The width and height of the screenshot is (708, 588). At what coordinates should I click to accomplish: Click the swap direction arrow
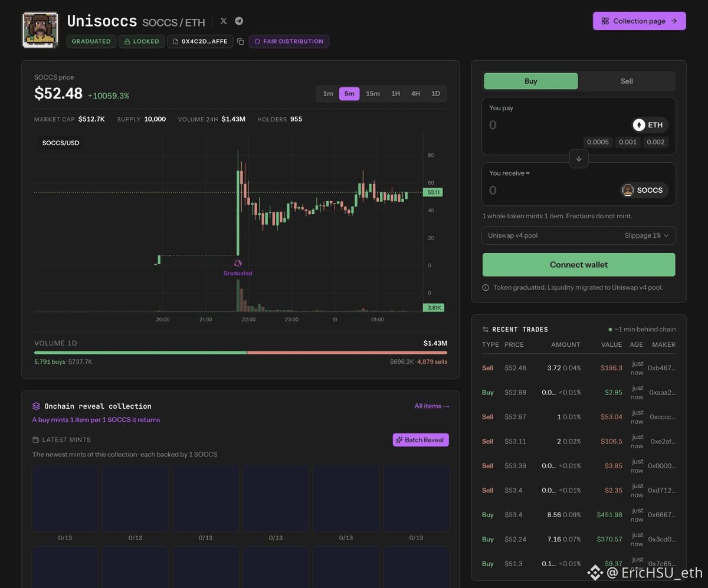click(x=579, y=159)
